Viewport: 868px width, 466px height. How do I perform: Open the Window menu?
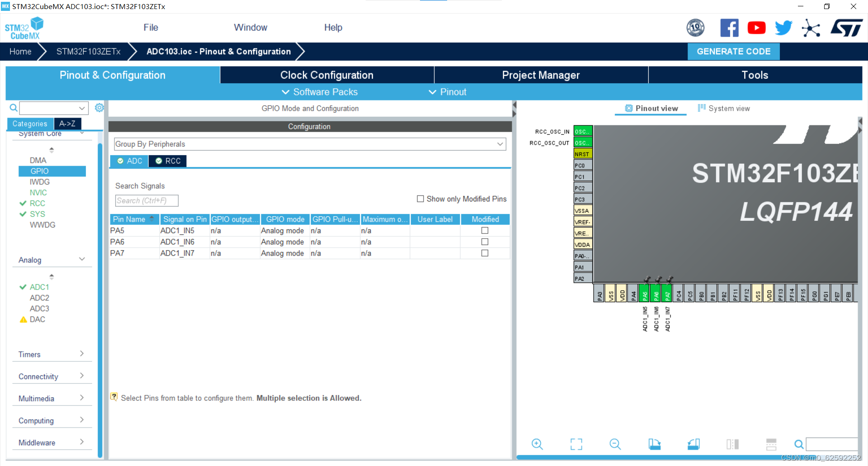click(x=250, y=28)
